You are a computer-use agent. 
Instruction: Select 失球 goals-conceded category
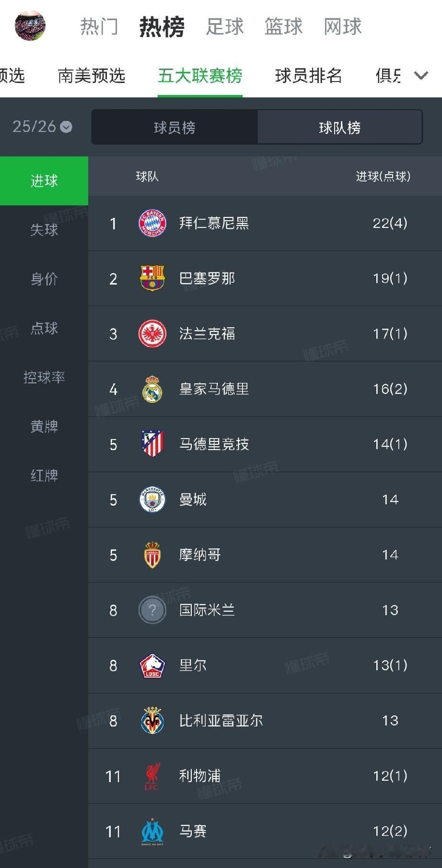click(x=44, y=230)
